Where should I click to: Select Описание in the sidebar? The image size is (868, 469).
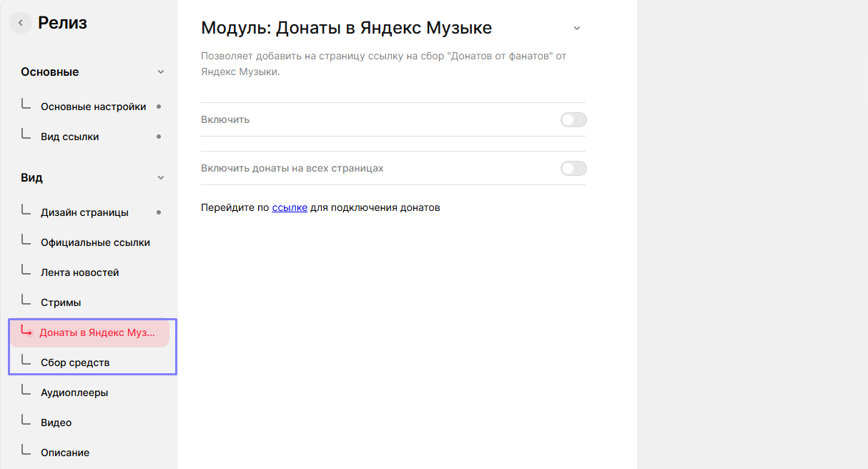65,453
